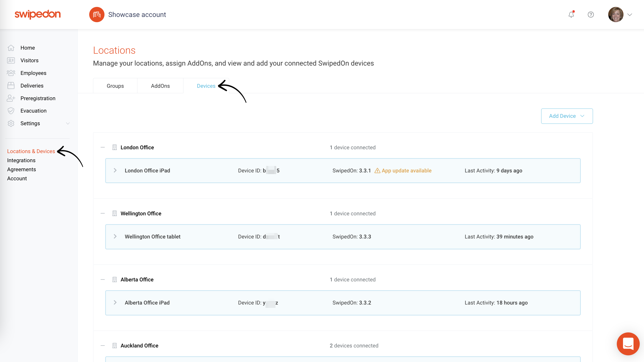Screen dimensions: 644x362
Task: Click SwipedOn: 3.3.2 version text
Action: 352,302
